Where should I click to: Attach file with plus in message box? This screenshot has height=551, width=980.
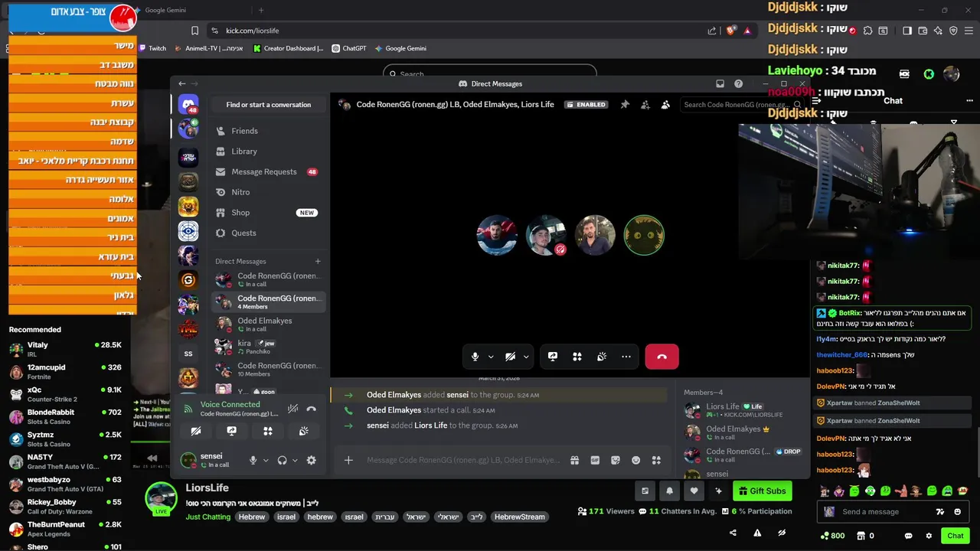click(348, 460)
